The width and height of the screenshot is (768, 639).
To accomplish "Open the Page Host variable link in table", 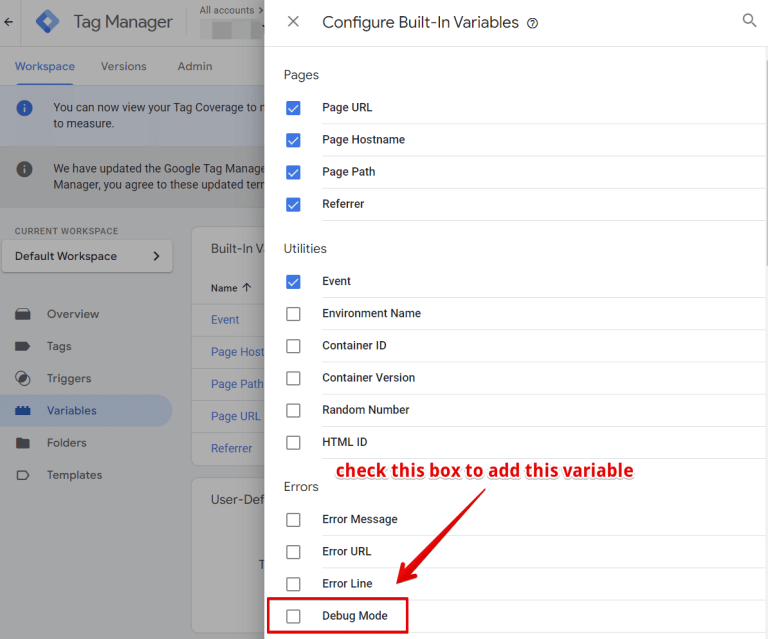I will [238, 352].
